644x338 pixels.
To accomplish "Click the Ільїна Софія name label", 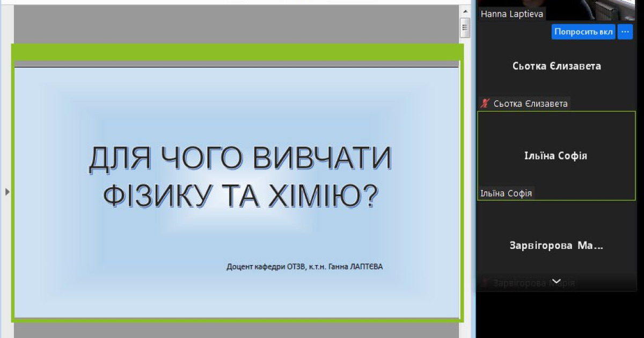I will pyautogui.click(x=506, y=194).
